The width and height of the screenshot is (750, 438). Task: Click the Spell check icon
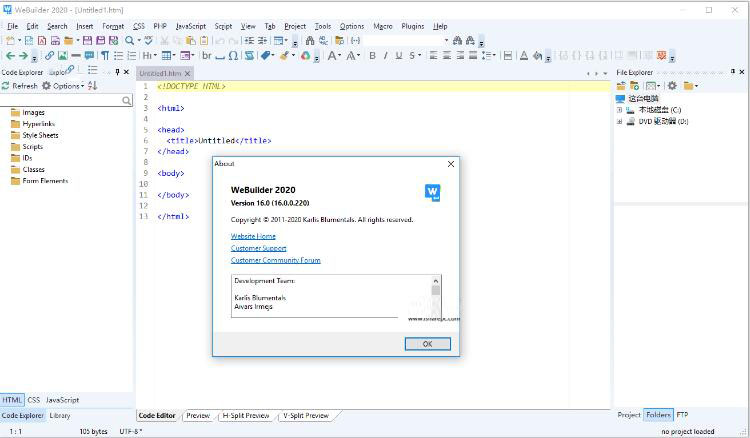tap(149, 41)
